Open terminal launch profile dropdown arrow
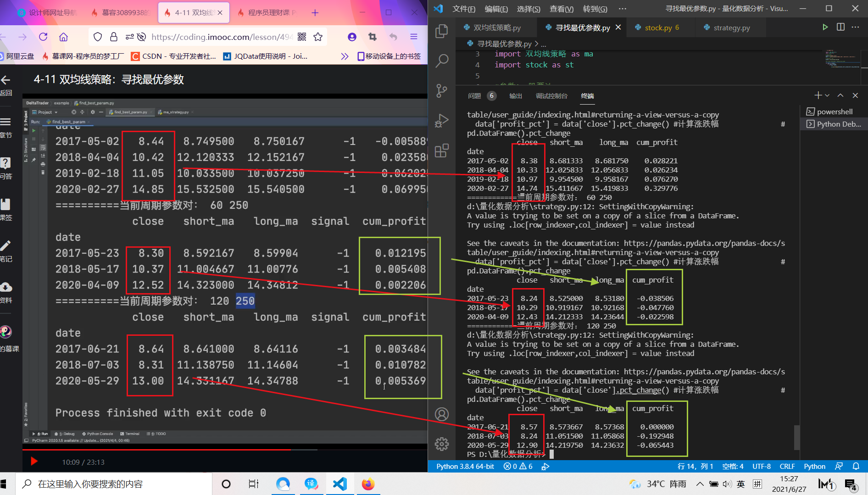Viewport: 868px width, 495px height. 827,95
